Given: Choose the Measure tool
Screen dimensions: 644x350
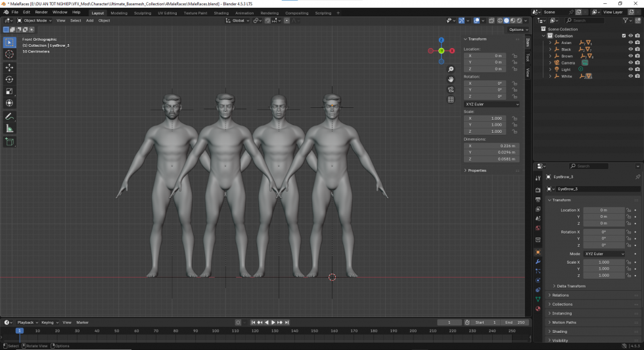Looking at the screenshot, I should click(9, 128).
